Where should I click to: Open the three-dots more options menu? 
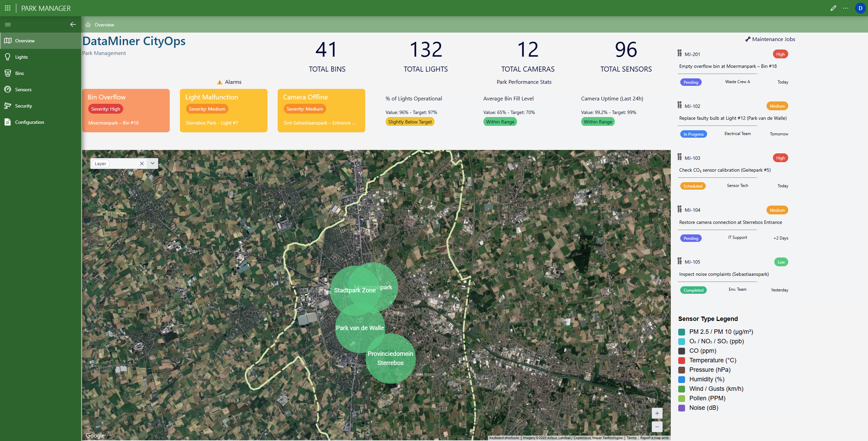[846, 8]
